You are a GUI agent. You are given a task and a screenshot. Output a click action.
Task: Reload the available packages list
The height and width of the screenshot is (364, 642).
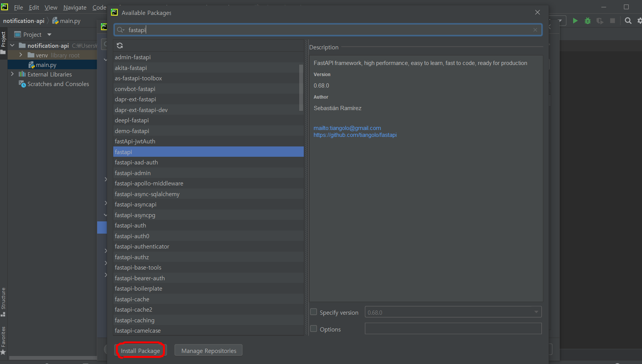[x=120, y=45]
